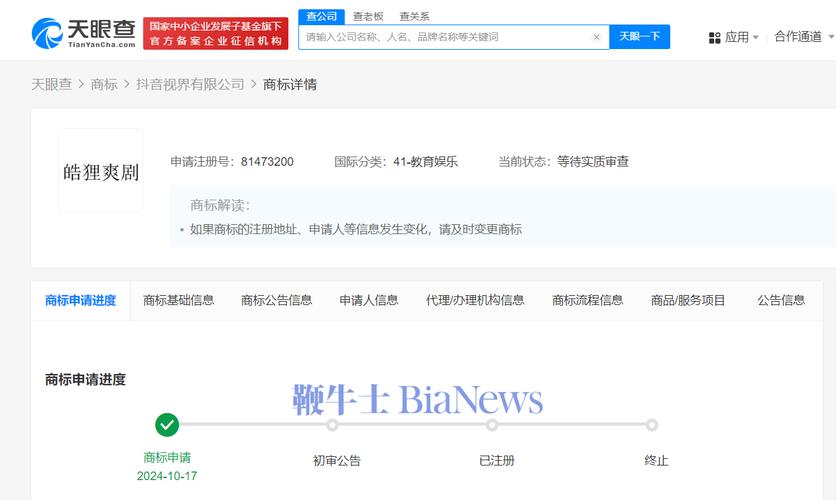The width and height of the screenshot is (836, 500).
Task: Select the 商标公告信息 tab
Action: pyautogui.click(x=276, y=301)
